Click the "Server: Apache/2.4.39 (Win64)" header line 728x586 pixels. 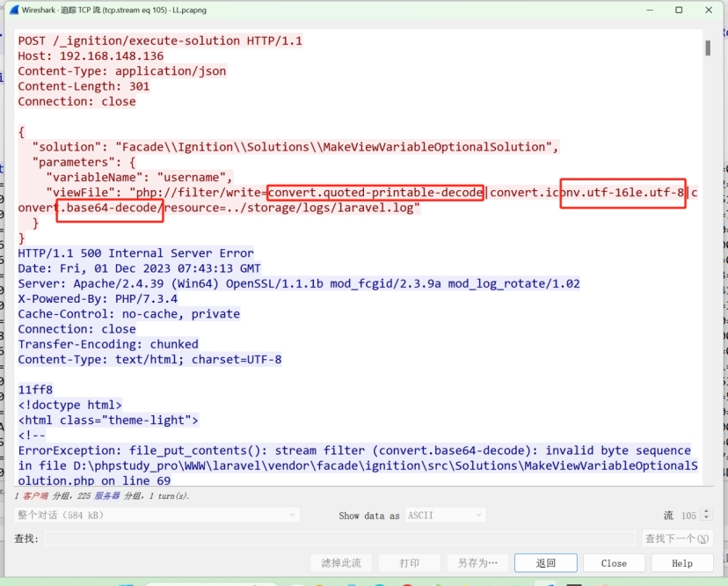pyautogui.click(x=299, y=283)
